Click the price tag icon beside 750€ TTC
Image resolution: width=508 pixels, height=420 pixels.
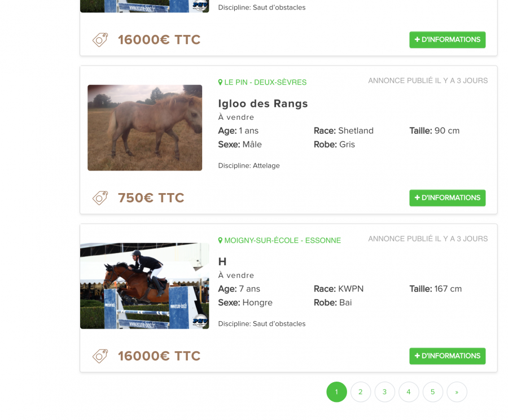tap(100, 198)
